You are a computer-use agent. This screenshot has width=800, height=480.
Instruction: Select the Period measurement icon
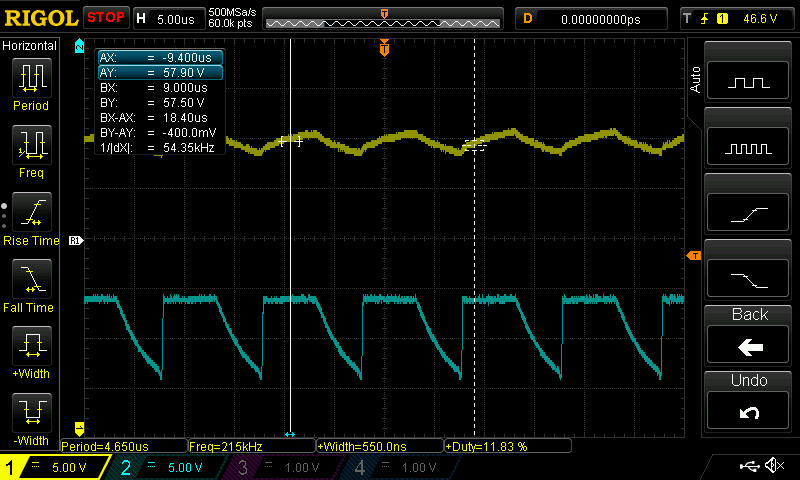pyautogui.click(x=32, y=78)
